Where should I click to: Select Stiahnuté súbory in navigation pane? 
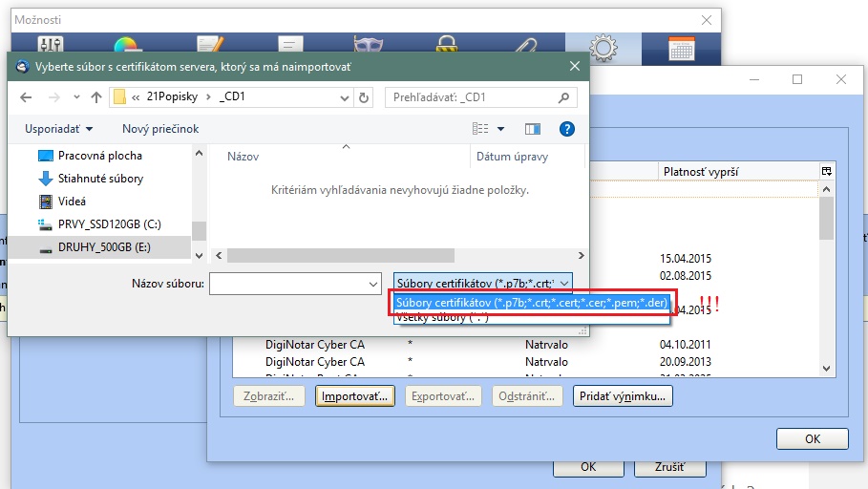100,179
